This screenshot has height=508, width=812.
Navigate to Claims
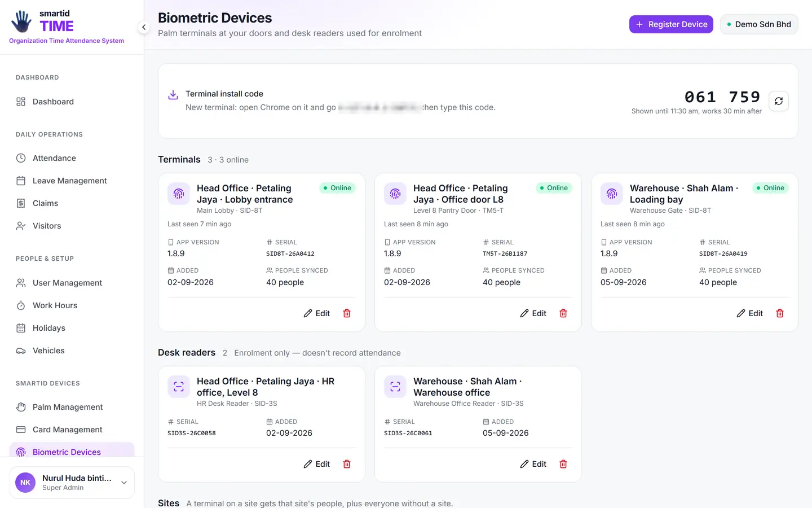(72, 203)
